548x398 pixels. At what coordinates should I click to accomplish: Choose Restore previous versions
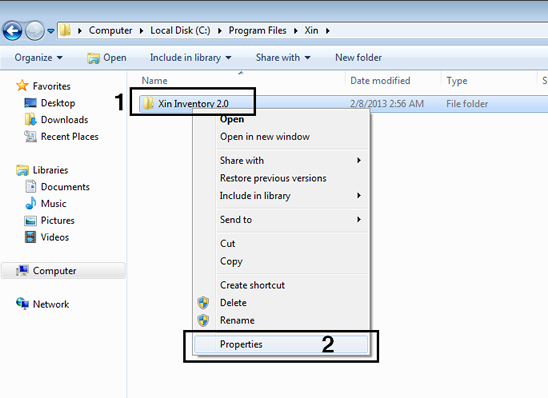(273, 178)
